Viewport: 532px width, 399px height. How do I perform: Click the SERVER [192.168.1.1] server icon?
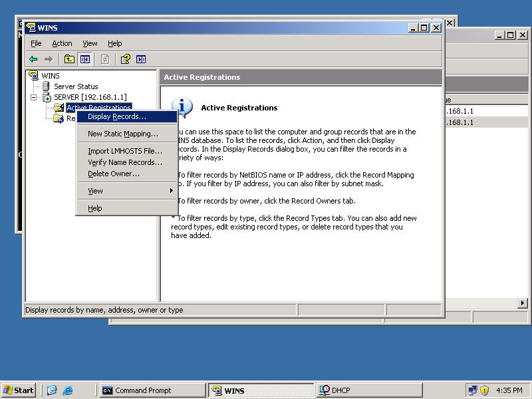click(x=47, y=97)
